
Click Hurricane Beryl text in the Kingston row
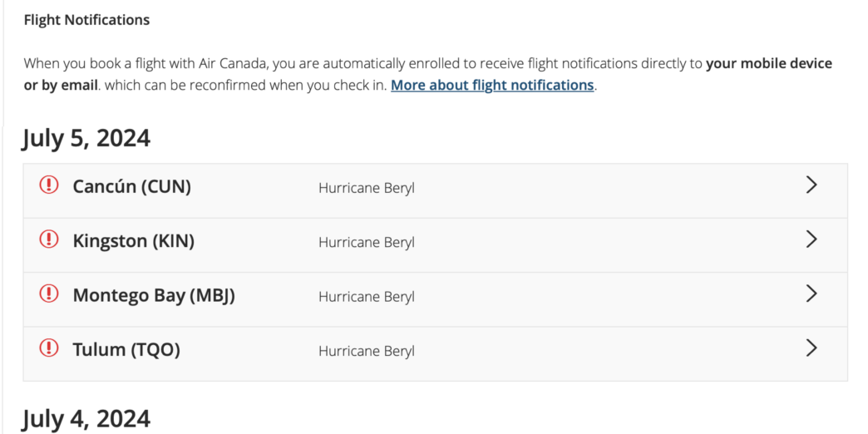[366, 243]
